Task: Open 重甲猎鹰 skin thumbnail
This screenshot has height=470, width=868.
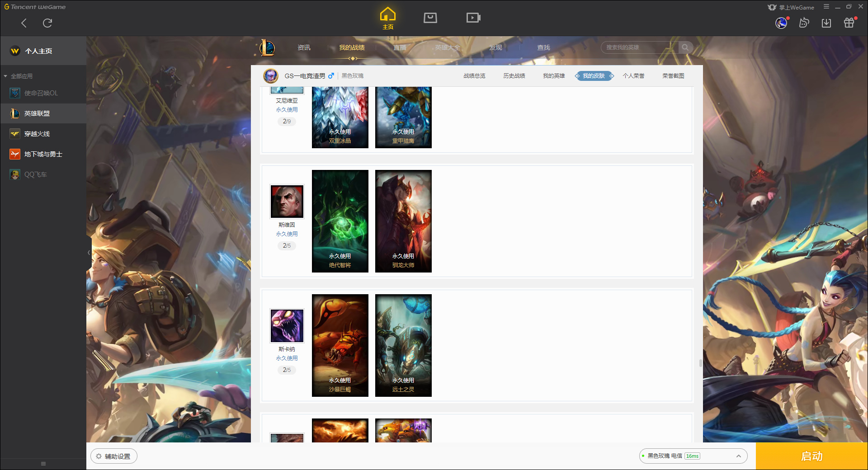Action: [x=403, y=117]
